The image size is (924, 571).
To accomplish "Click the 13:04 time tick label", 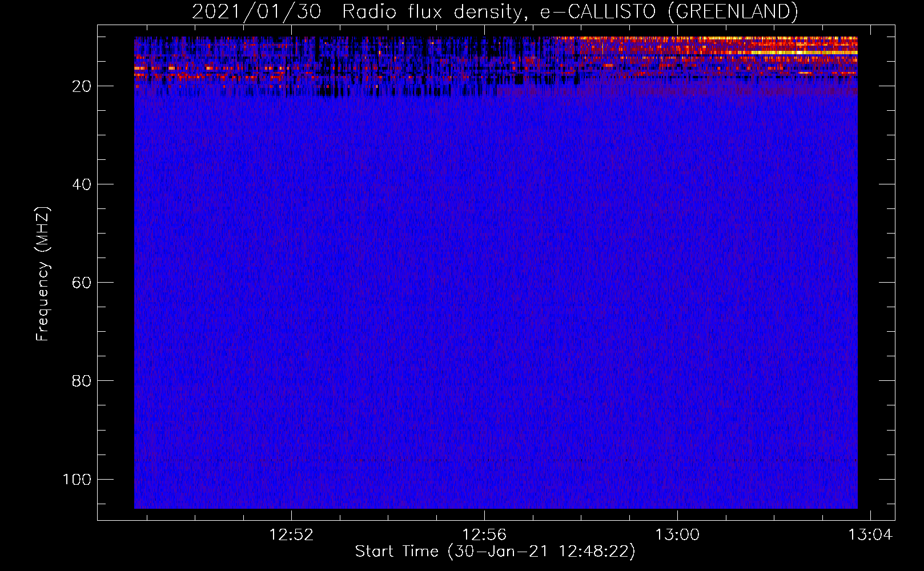I will 870,535.
